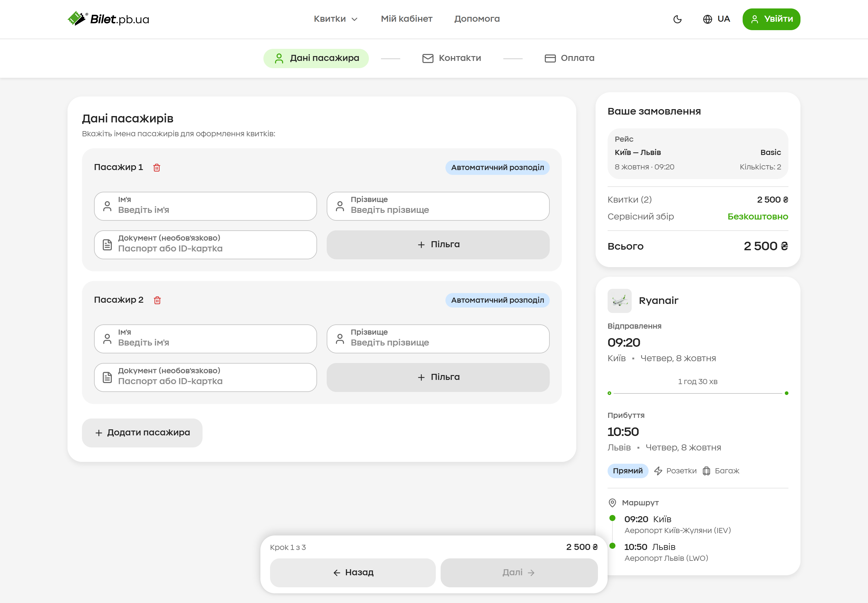Viewport: 868px width, 603px height.
Task: Click the Крок 1 з 3 label
Action: point(288,548)
